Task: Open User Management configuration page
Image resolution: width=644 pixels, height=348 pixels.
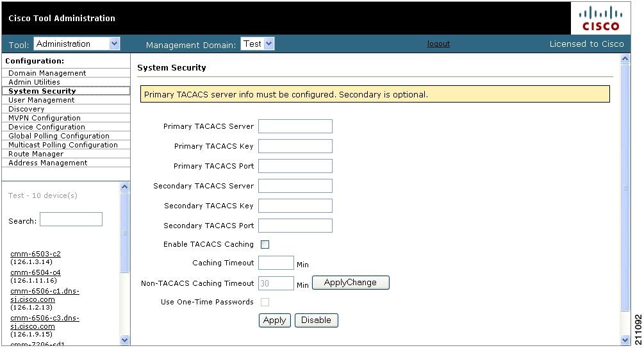Action: click(x=42, y=100)
